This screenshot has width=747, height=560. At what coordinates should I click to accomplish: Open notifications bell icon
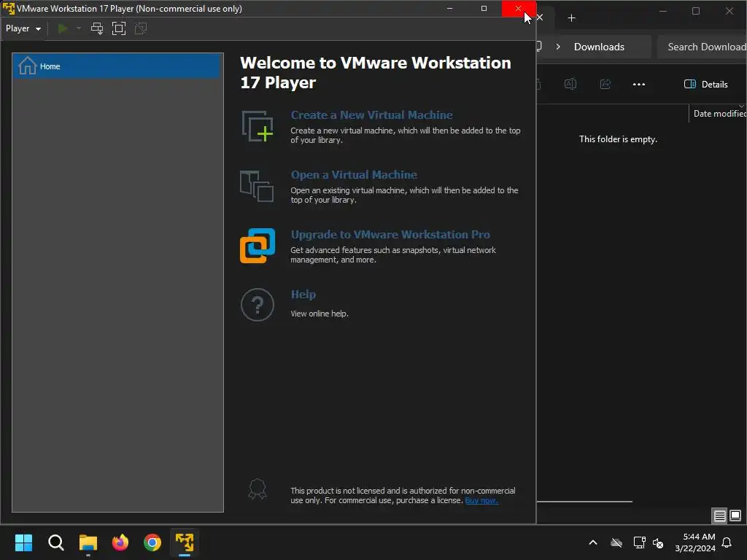click(x=727, y=542)
